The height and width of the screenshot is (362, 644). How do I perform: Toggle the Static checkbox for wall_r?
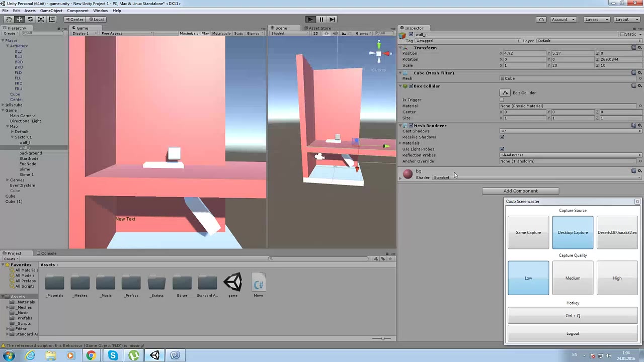click(622, 34)
